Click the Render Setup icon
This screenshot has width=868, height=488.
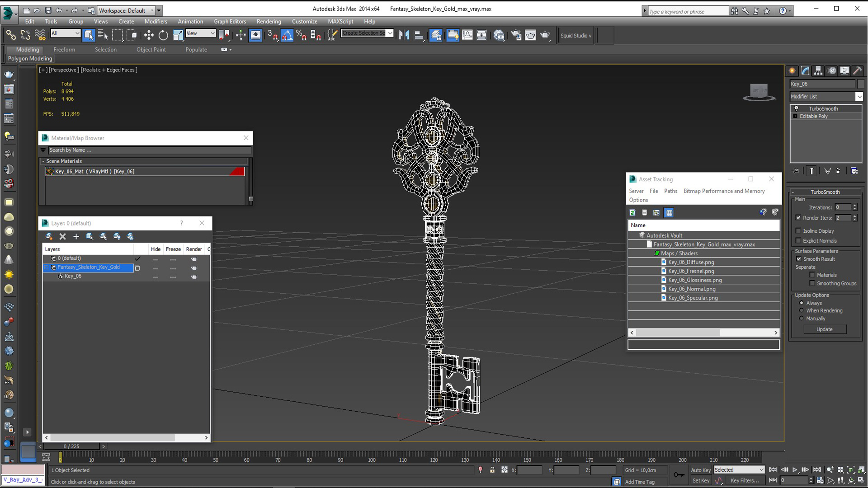click(516, 35)
